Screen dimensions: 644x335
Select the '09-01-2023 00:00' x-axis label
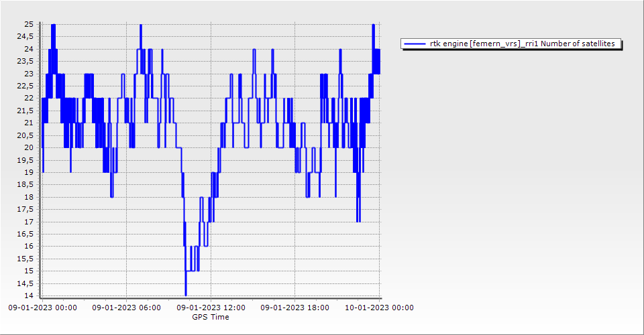pos(42,308)
